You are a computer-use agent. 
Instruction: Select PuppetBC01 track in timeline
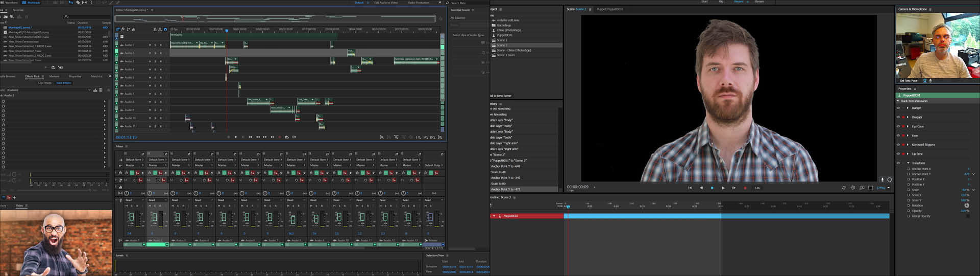(x=528, y=216)
